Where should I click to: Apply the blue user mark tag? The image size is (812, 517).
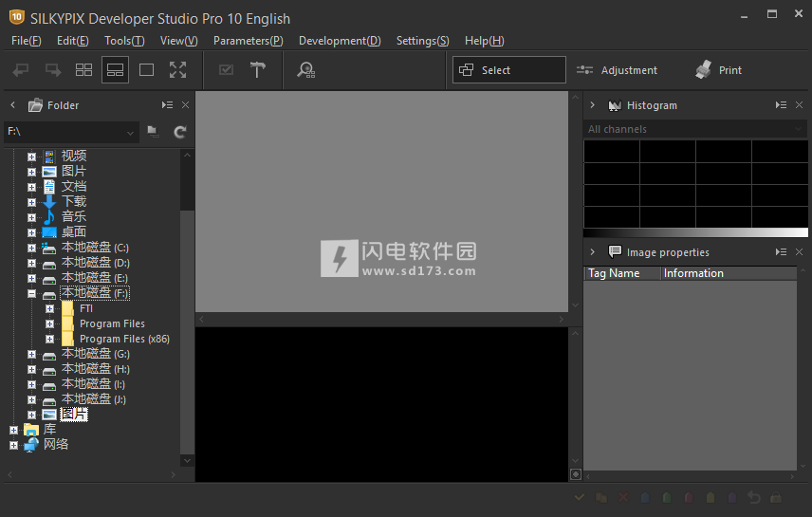[x=645, y=498]
